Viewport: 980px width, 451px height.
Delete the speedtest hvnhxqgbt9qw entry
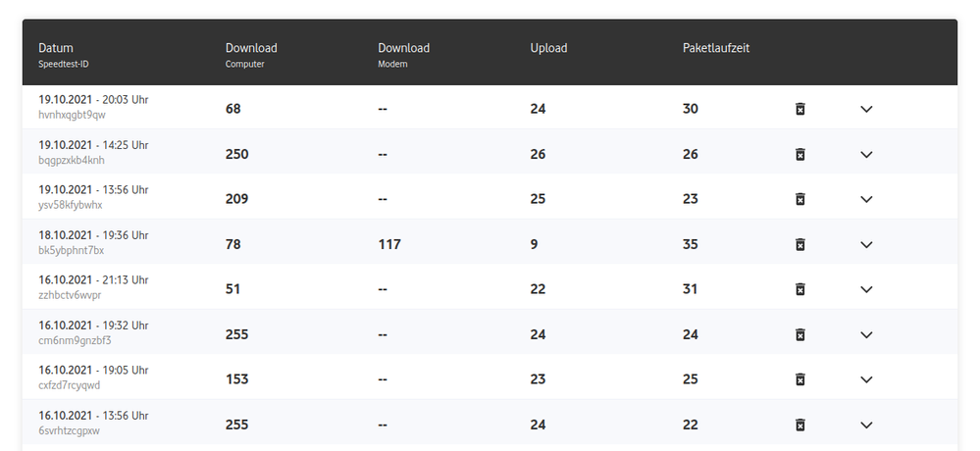coord(800,109)
